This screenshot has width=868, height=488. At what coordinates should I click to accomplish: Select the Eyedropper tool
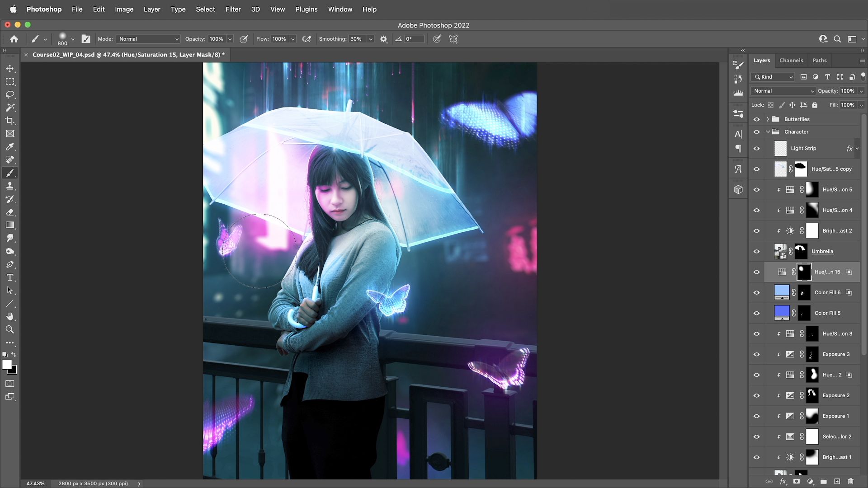pos(10,147)
